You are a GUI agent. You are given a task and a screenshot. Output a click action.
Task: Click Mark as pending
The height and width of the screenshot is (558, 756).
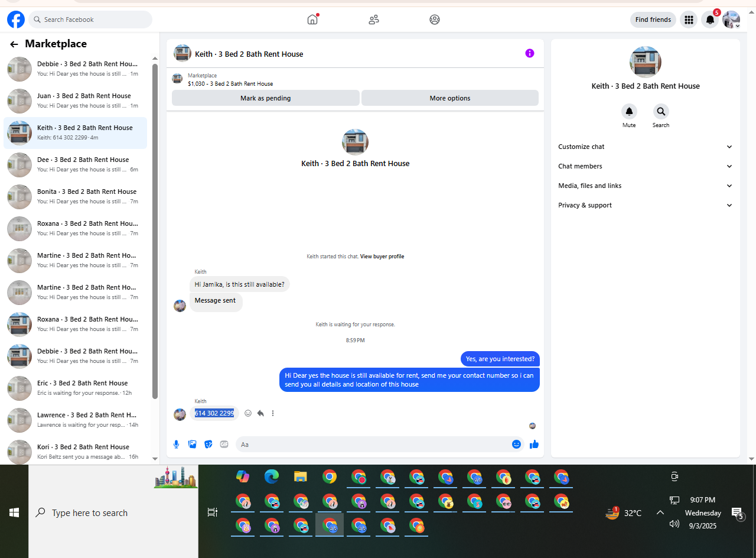point(266,98)
